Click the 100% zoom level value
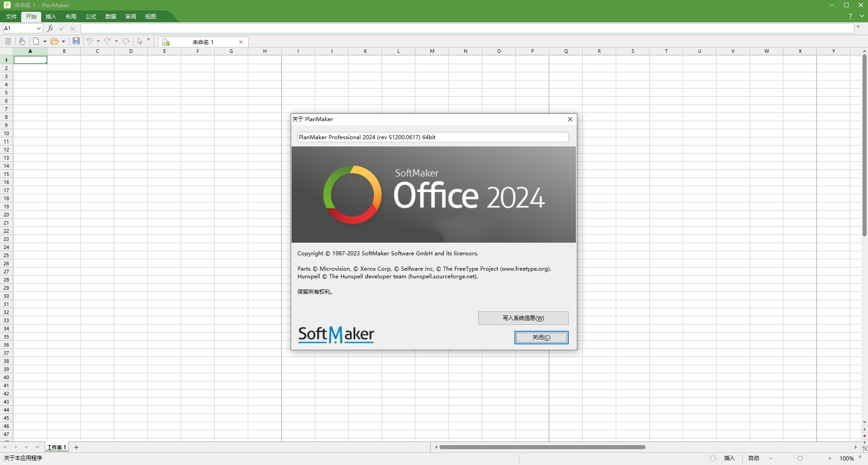This screenshot has height=465, width=868. click(x=846, y=458)
